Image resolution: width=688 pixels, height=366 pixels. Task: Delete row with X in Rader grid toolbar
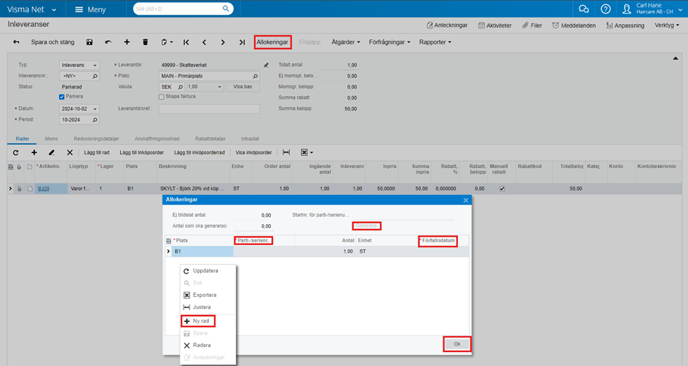(69, 153)
